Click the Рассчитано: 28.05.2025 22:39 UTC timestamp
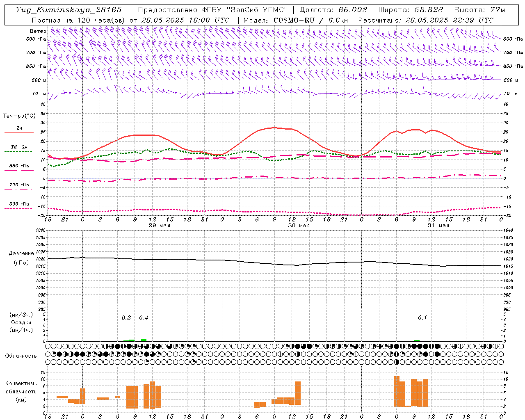 (x=426, y=20)
